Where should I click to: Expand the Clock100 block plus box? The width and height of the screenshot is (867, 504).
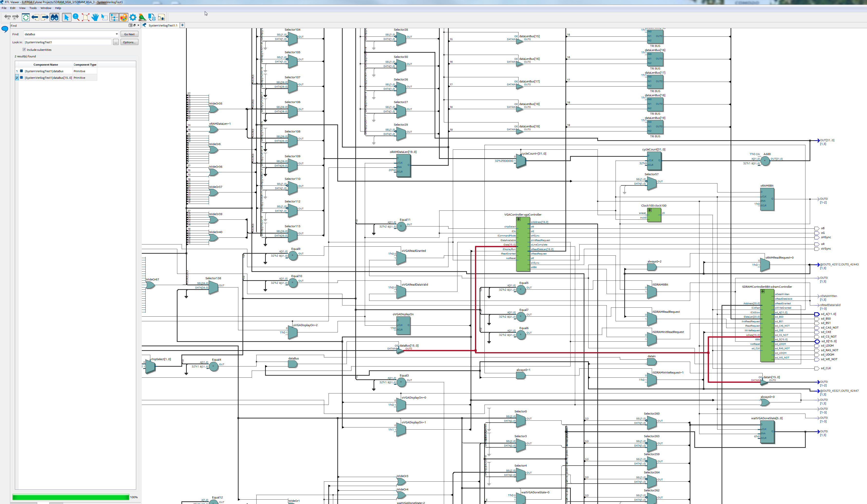650,210
